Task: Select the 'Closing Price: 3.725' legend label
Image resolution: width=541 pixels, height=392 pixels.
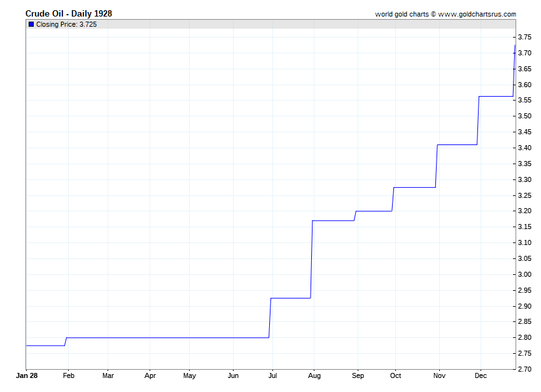Action: 67,24
